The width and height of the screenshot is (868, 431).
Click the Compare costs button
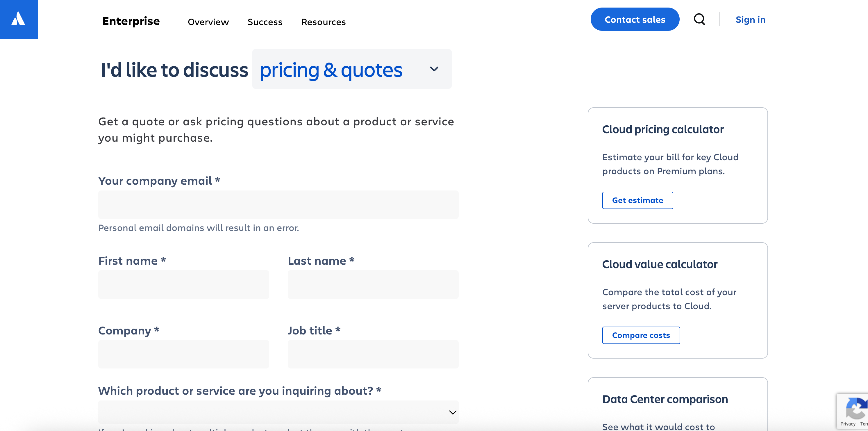[641, 335]
